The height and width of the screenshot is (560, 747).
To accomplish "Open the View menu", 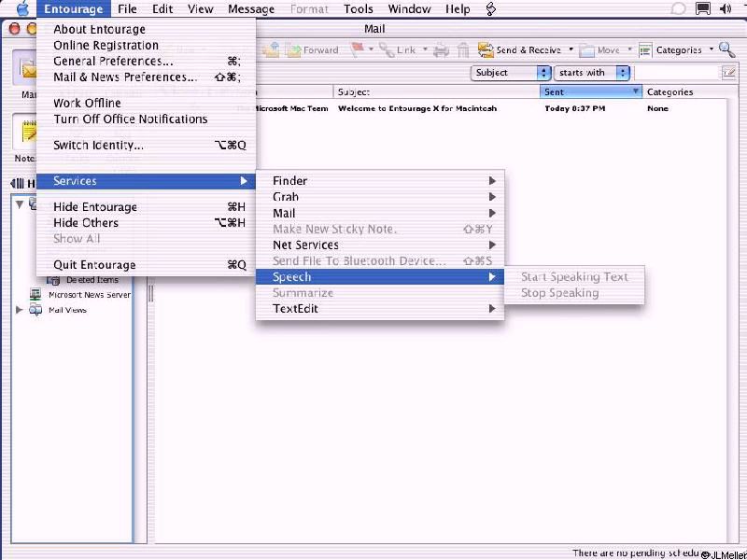I will (x=200, y=9).
